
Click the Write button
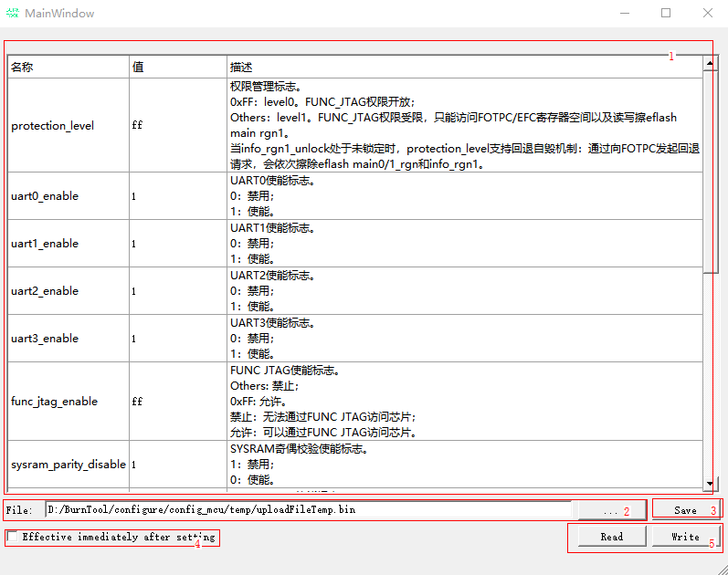685,537
